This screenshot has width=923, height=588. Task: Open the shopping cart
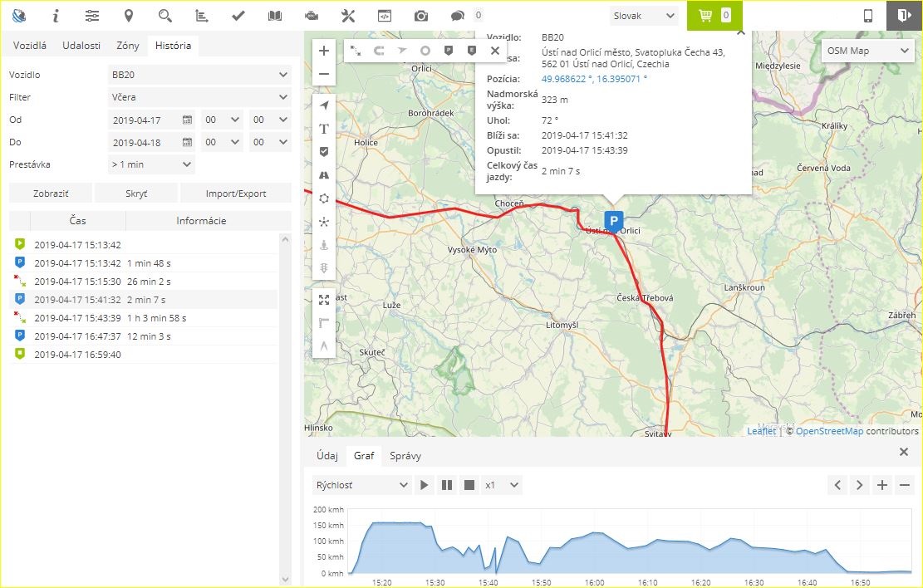coord(714,16)
